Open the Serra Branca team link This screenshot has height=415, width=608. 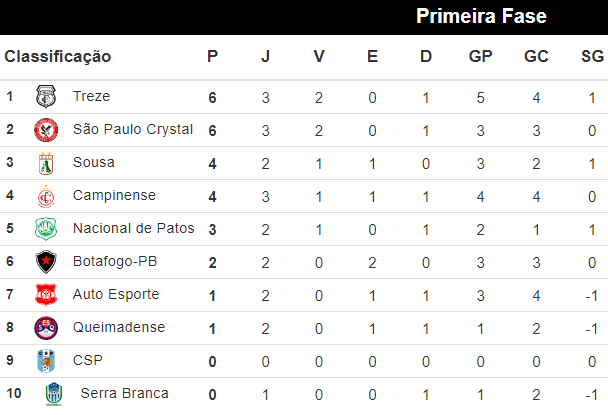[124, 393]
